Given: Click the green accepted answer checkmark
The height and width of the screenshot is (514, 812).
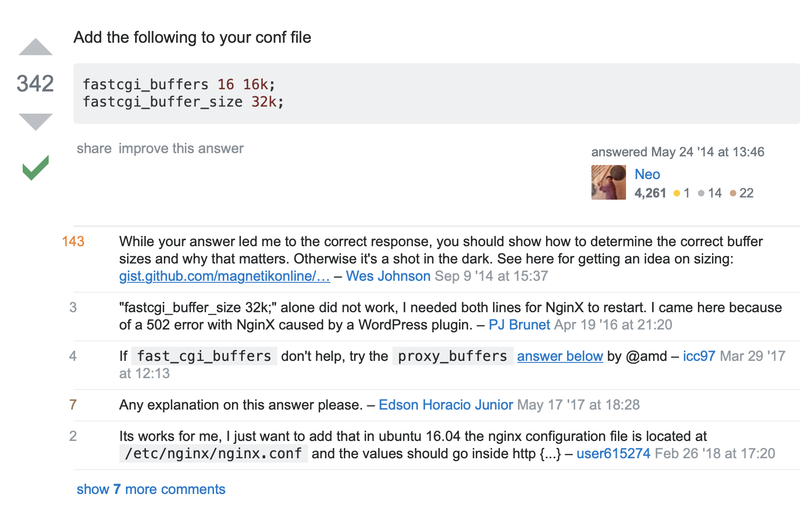Looking at the screenshot, I should [36, 168].
